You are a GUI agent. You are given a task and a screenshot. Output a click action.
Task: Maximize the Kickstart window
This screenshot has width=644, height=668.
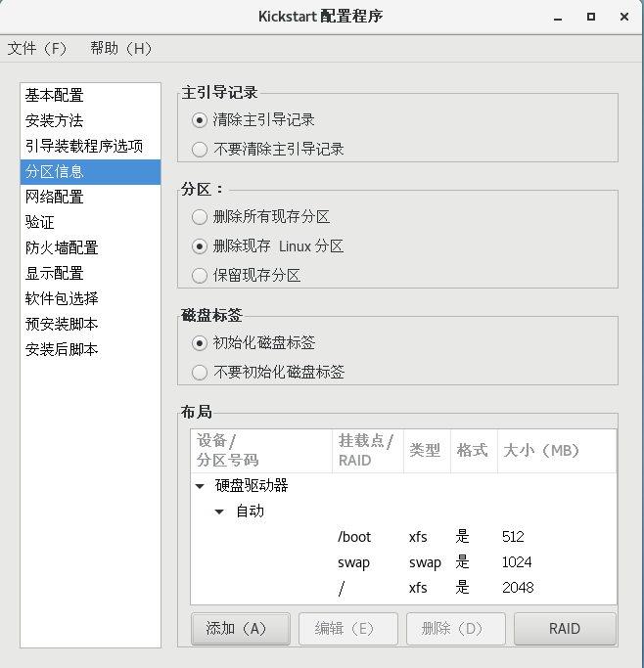click(x=591, y=17)
